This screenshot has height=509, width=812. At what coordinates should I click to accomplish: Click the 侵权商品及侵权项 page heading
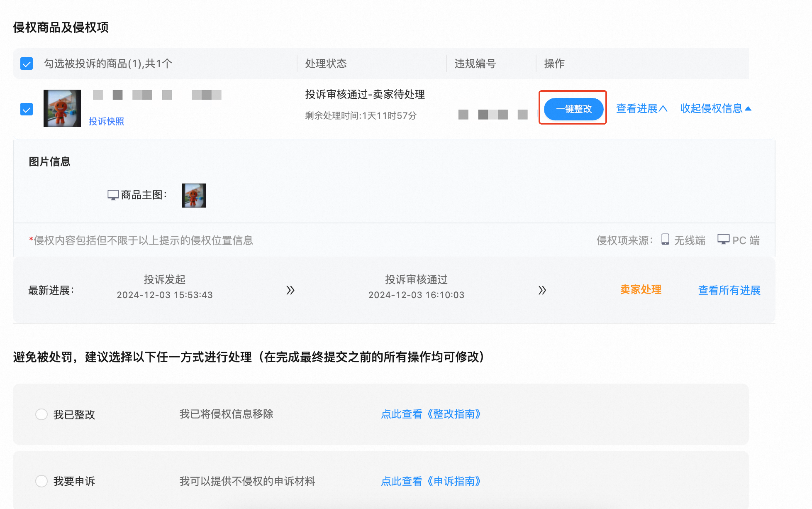[x=61, y=27]
